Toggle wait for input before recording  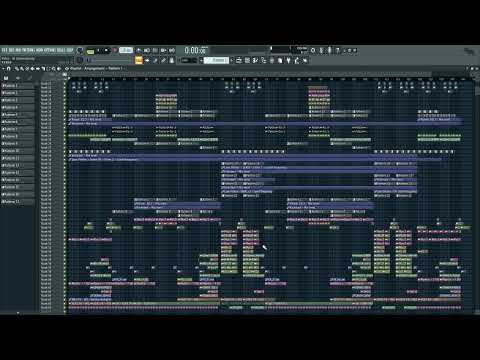click(x=147, y=51)
